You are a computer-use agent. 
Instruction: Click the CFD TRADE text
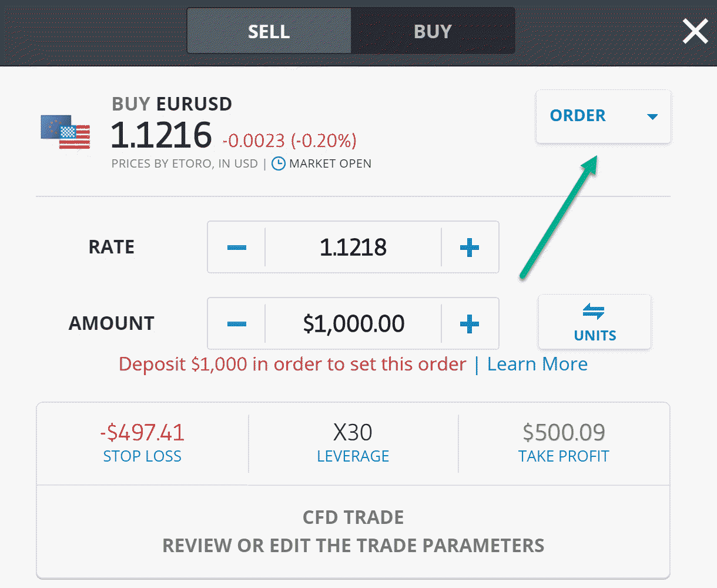(353, 517)
